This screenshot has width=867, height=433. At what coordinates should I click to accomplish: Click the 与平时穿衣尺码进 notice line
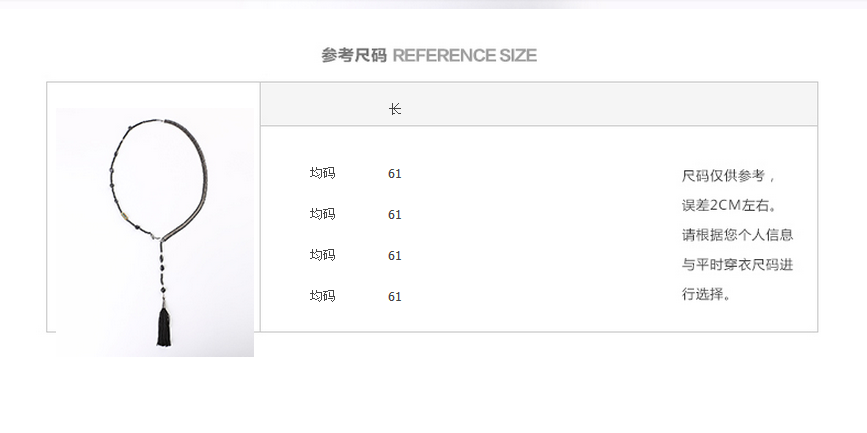pos(738,264)
